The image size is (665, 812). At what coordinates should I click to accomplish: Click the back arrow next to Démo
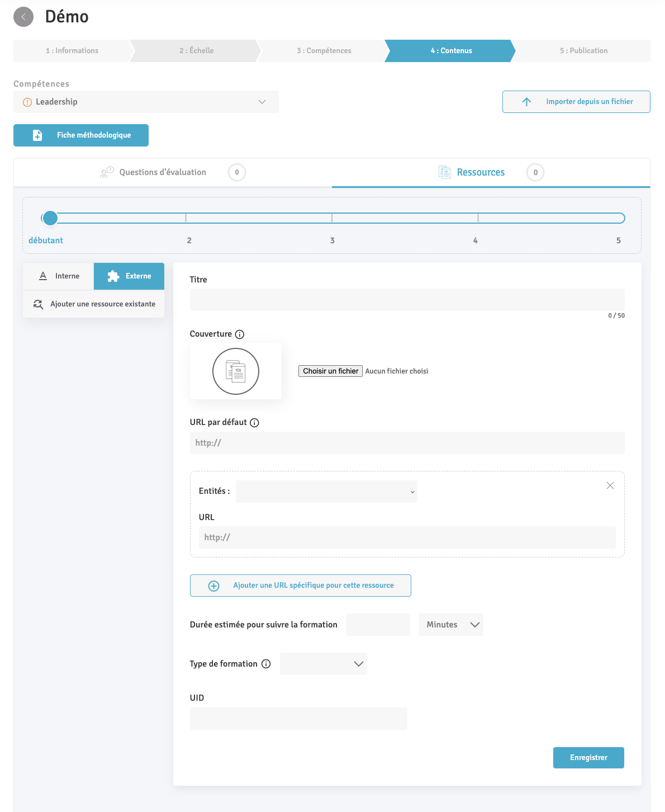[x=23, y=17]
